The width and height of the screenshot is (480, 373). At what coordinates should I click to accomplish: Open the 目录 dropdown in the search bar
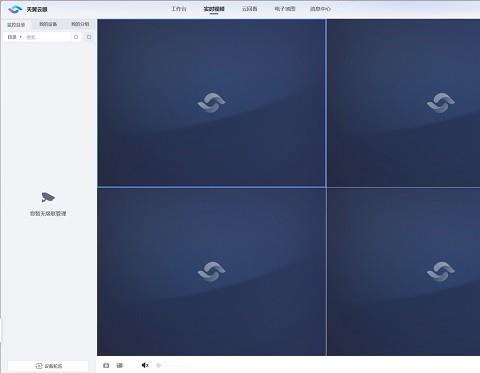[15, 37]
